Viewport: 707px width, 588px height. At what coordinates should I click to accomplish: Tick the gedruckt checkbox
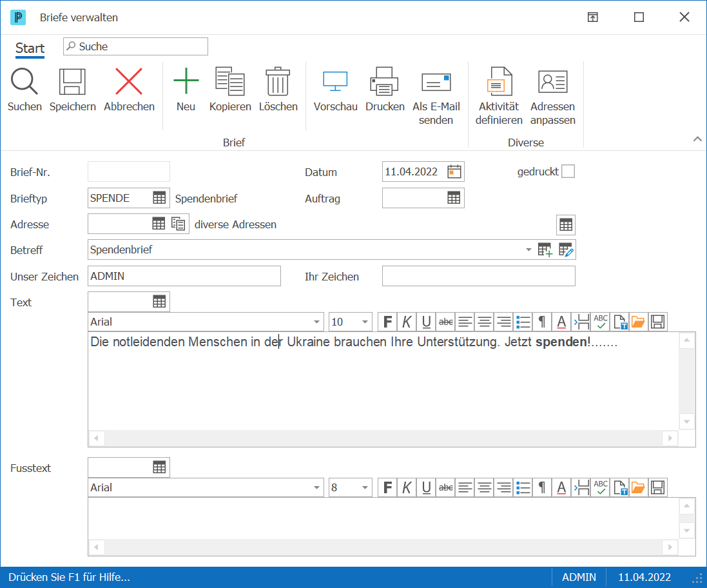[568, 171]
